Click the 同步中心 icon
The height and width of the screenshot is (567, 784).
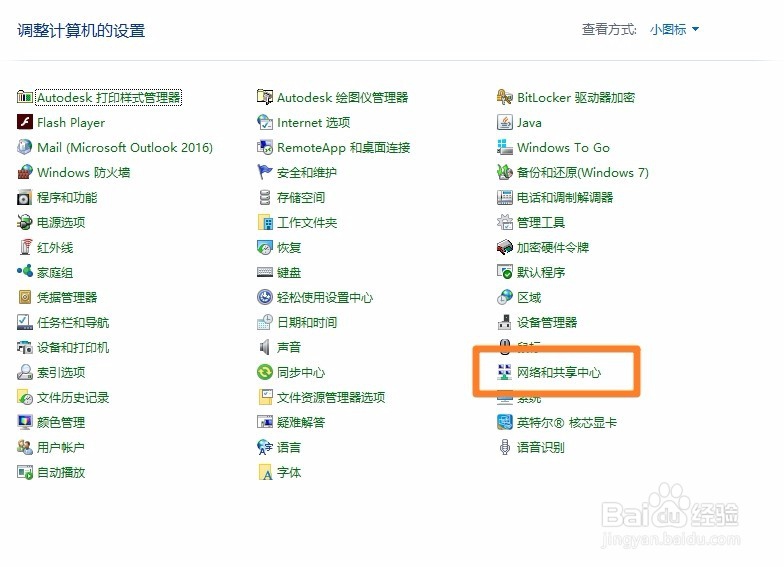265,373
